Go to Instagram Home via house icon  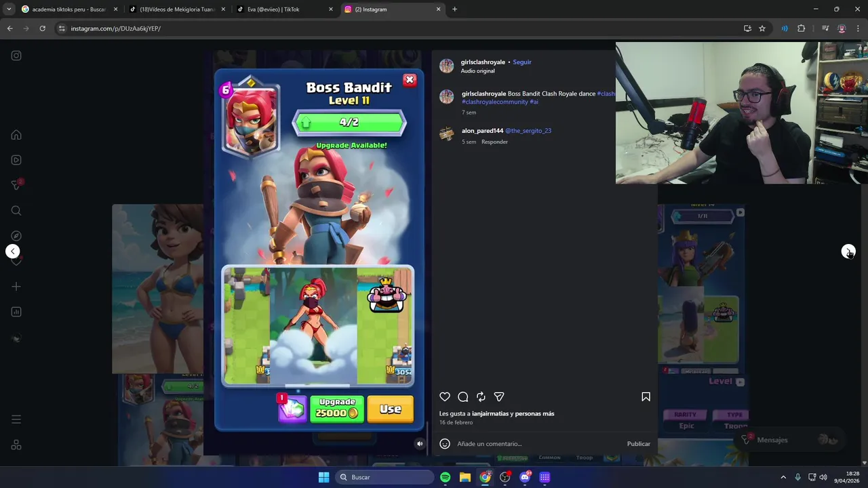click(x=16, y=135)
